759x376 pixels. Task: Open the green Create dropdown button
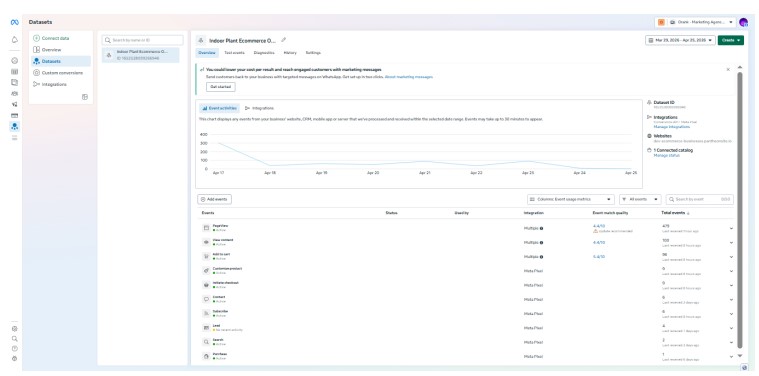[730, 40]
